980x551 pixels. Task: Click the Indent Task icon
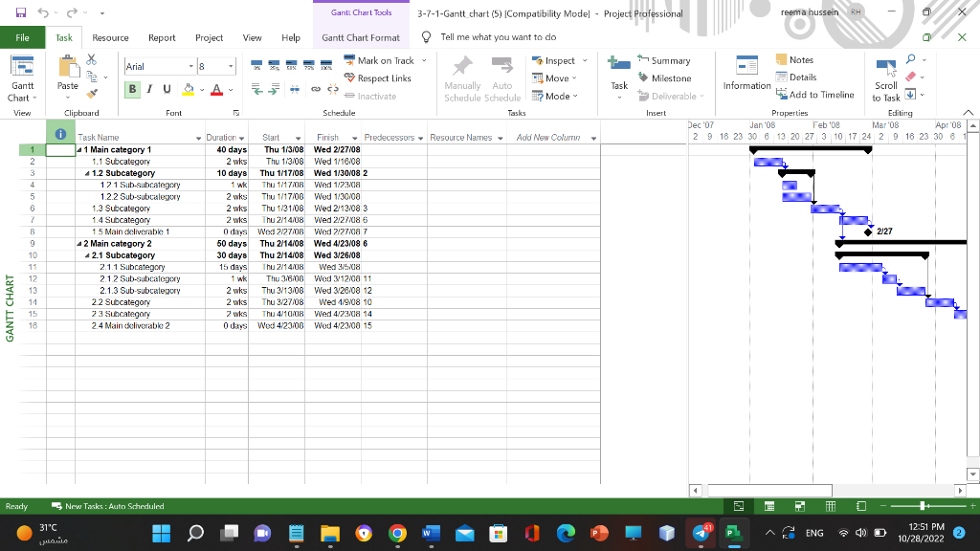pos(274,89)
